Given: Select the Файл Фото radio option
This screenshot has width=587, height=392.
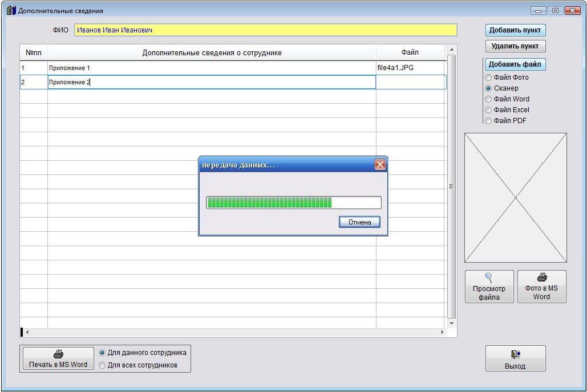Looking at the screenshot, I should pyautogui.click(x=488, y=77).
